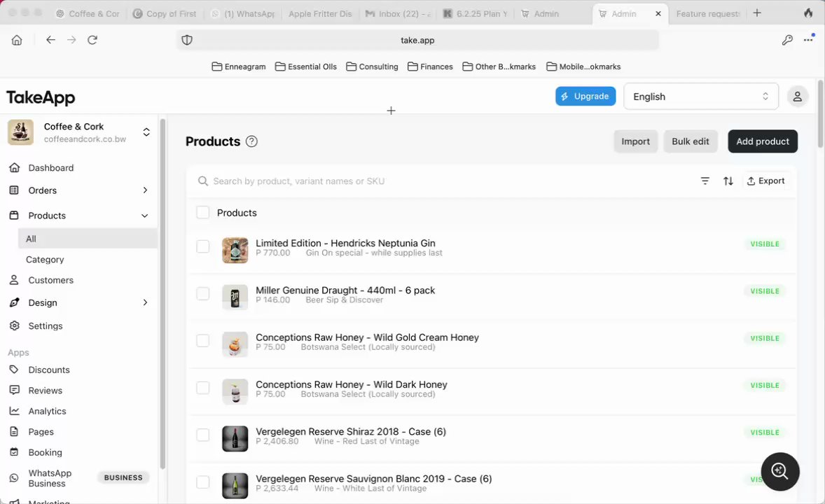Open the browser three-dots menu

(809, 39)
